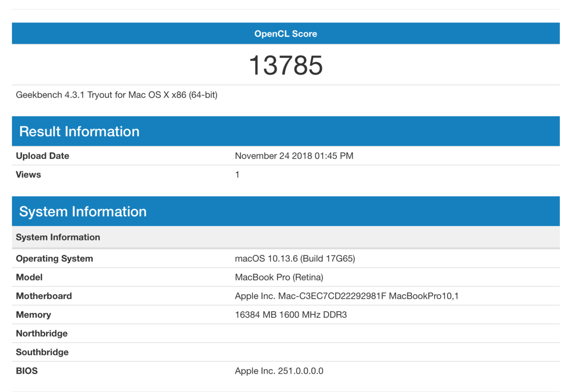Select the "Upload Date" row label
Screen dimensions: 565x392
(x=42, y=156)
